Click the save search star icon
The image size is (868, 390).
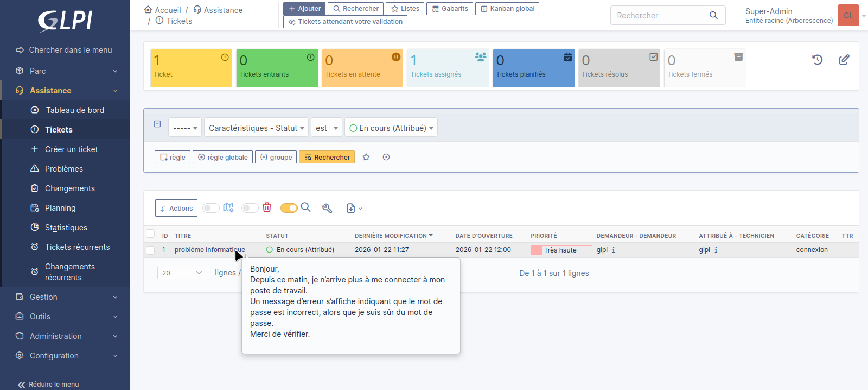coord(366,157)
